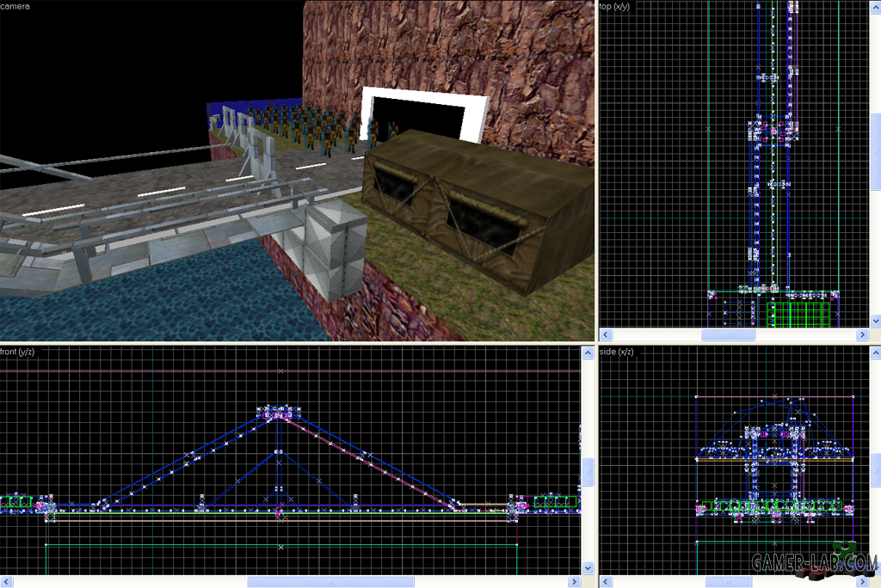Click the 'front (y/z)' viewport label

pyautogui.click(x=17, y=352)
